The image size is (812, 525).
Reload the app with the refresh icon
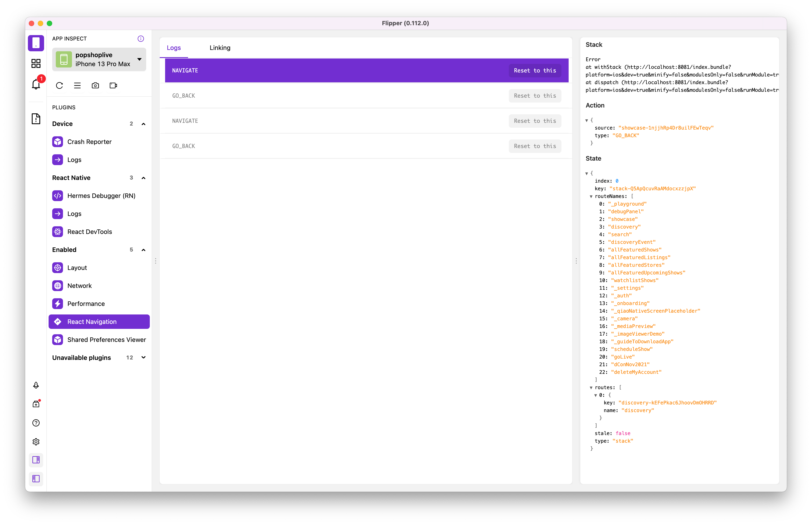pyautogui.click(x=59, y=85)
